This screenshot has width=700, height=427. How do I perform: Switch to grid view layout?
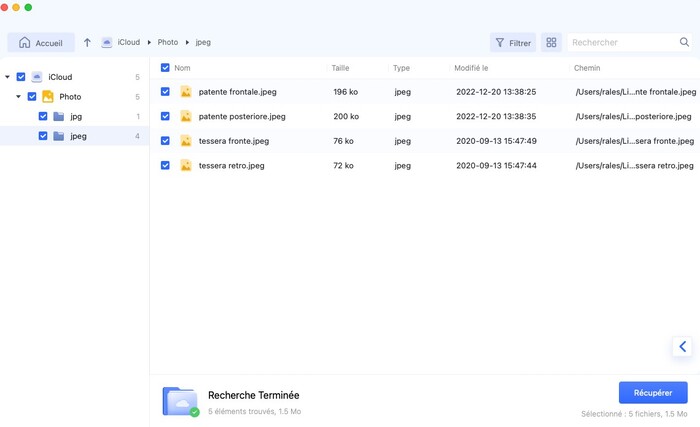pos(551,43)
